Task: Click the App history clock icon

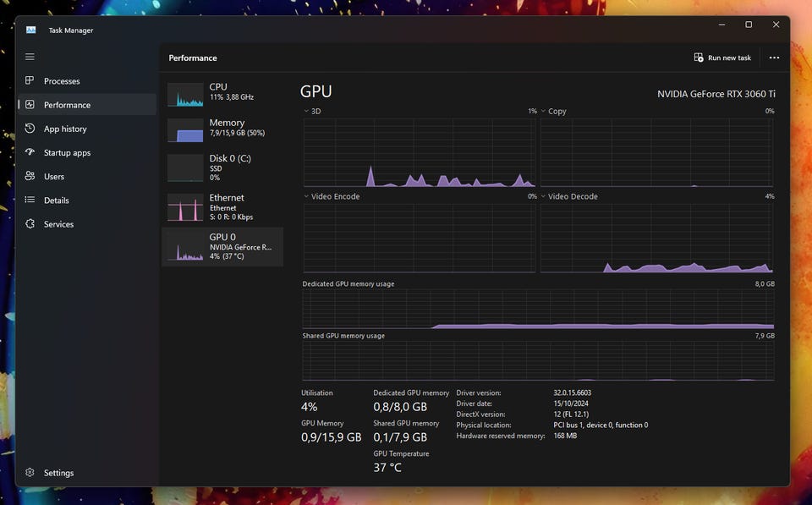Action: click(30, 128)
